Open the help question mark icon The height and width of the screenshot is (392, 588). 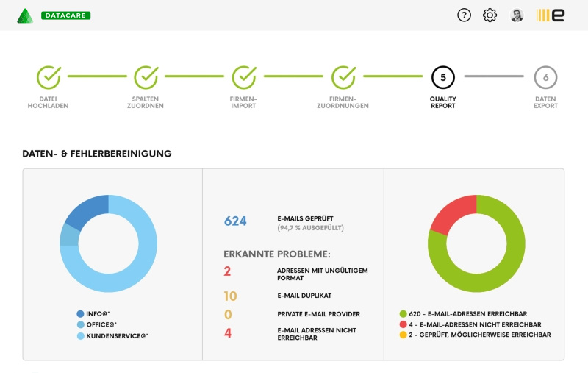tap(464, 15)
